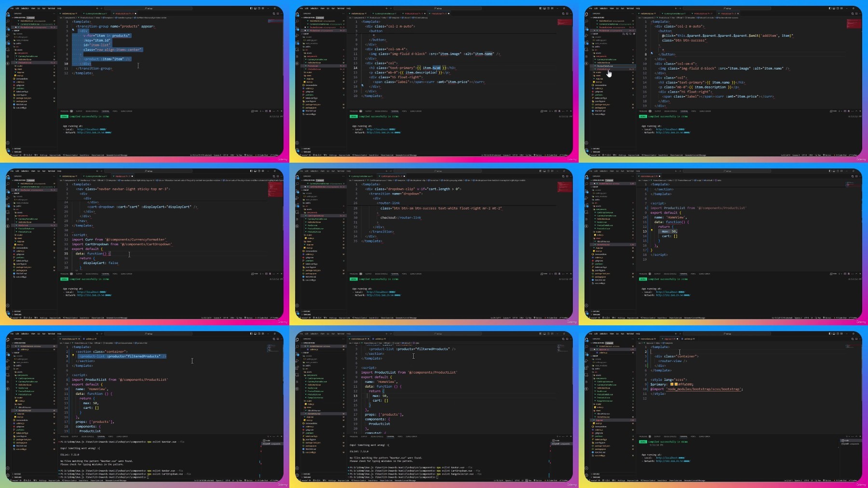
Task: Open Output tab in the $primary window
Action: click(x=658, y=436)
